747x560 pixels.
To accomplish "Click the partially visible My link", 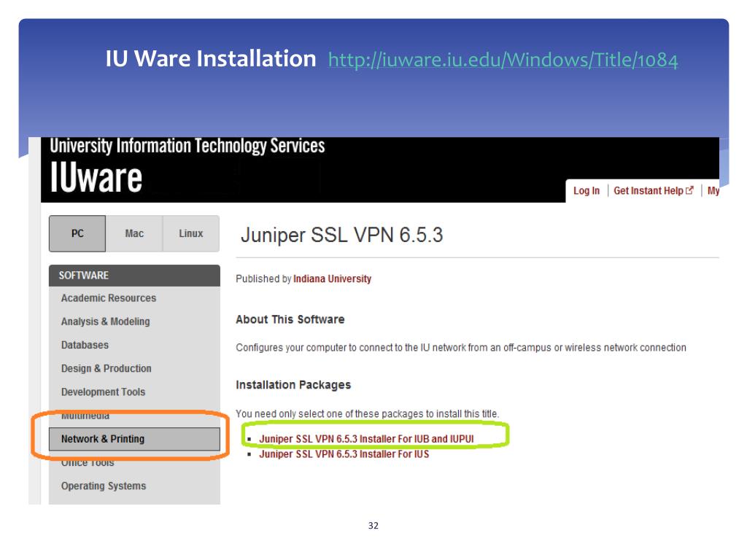I will point(713,190).
